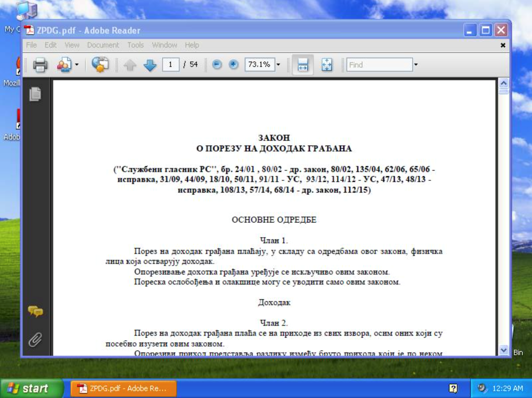This screenshot has width=532, height=398.
Task: Click inside the Find search field
Action: click(x=379, y=65)
